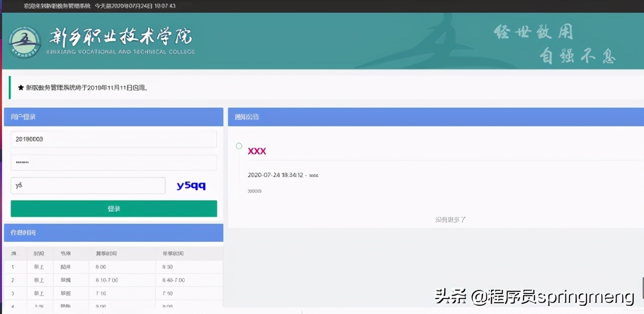The image size is (644, 314).
Task: Click the green 登录 login button
Action: click(113, 208)
